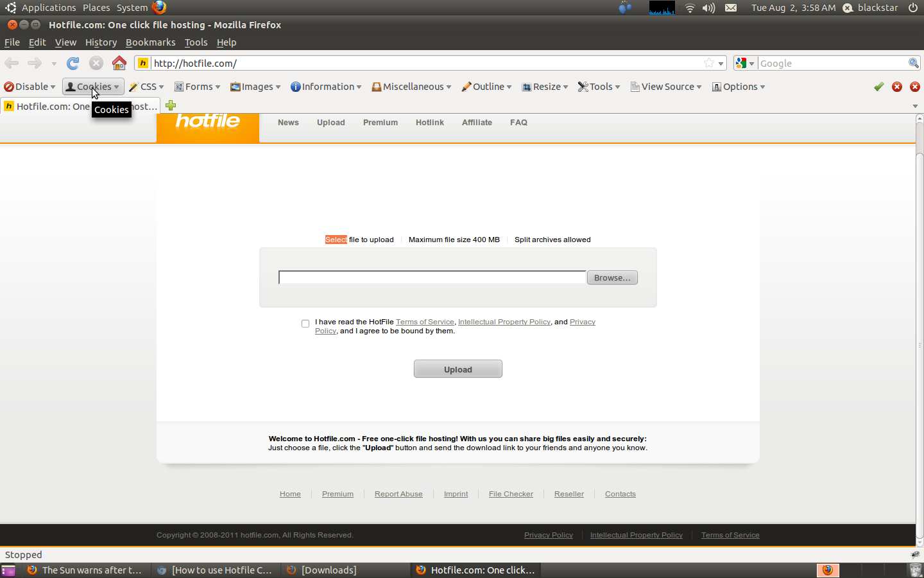This screenshot has height=578, width=924.
Task: Click the Stop loading icon
Action: [x=96, y=63]
